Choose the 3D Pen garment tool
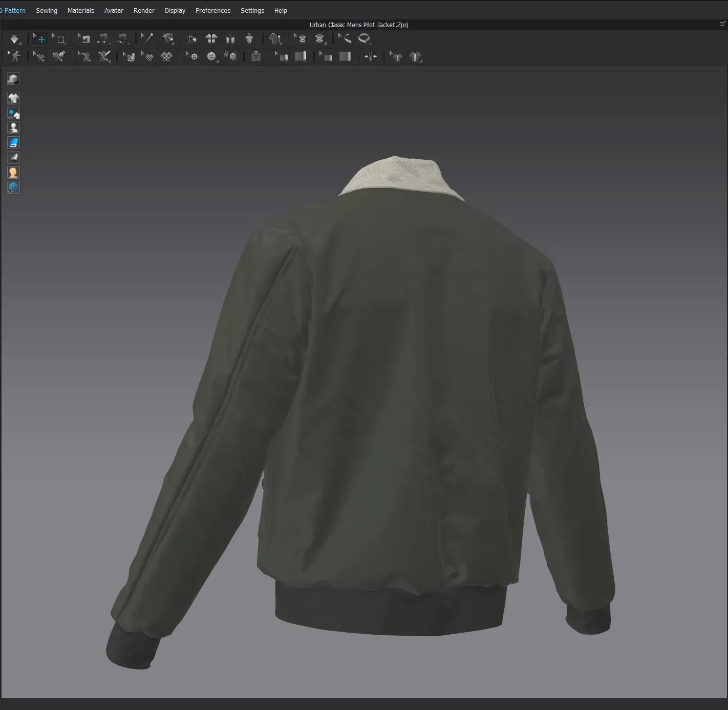The height and width of the screenshot is (710, 728). tap(59, 56)
